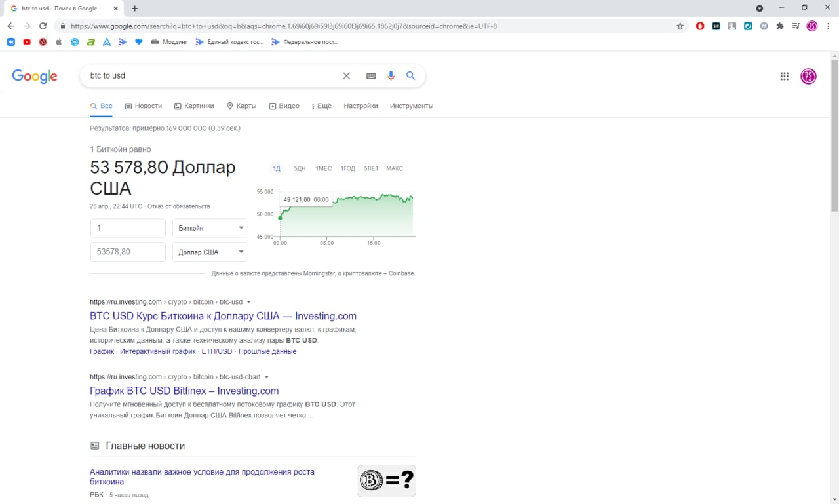
Task: Select the 1ГОД chart range
Action: click(x=347, y=169)
